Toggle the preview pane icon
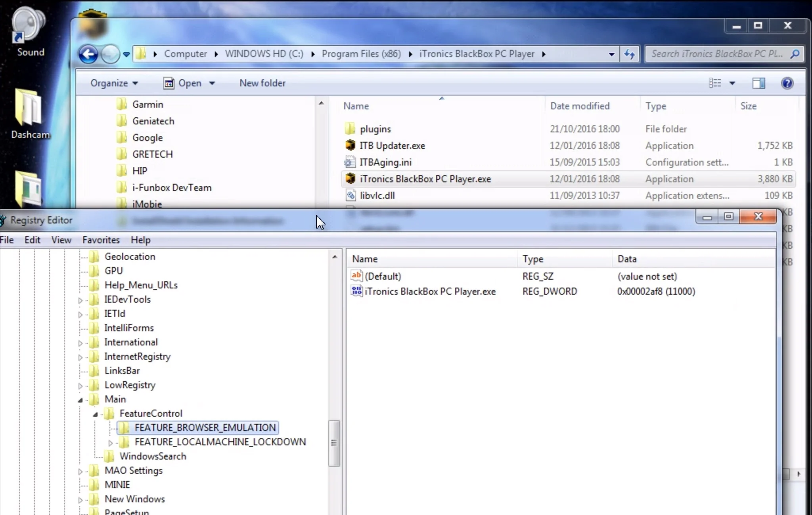 [758, 83]
